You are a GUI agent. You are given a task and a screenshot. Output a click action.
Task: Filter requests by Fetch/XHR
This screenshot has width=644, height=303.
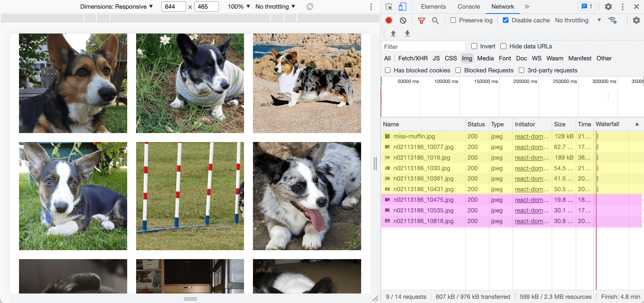tap(413, 58)
